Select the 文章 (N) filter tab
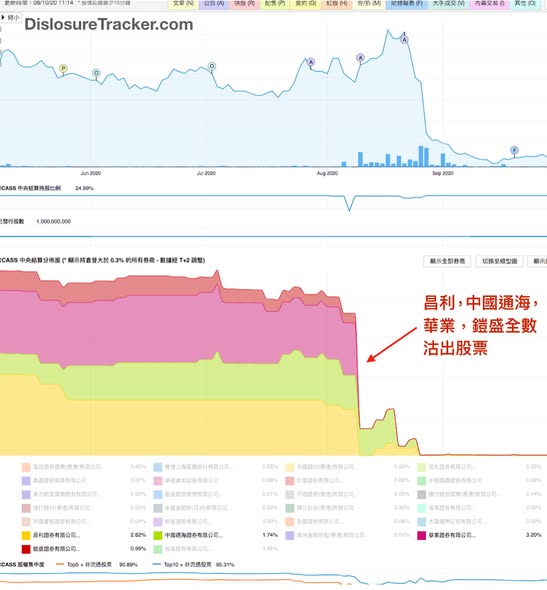Viewport: 547px width, 590px height. pos(183,4)
